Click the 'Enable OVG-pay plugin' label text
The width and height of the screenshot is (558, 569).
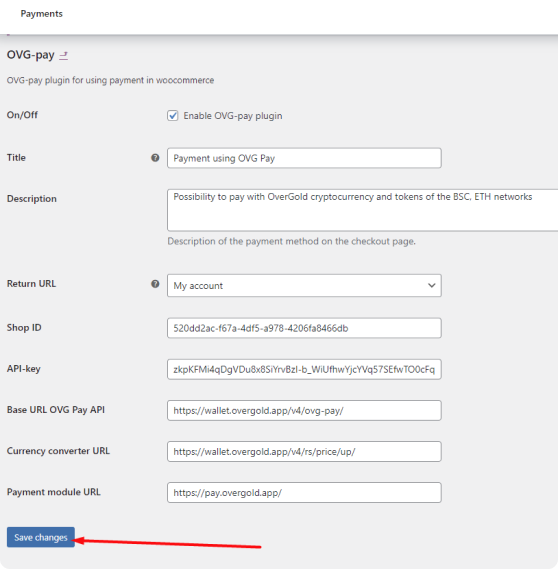pos(233,116)
